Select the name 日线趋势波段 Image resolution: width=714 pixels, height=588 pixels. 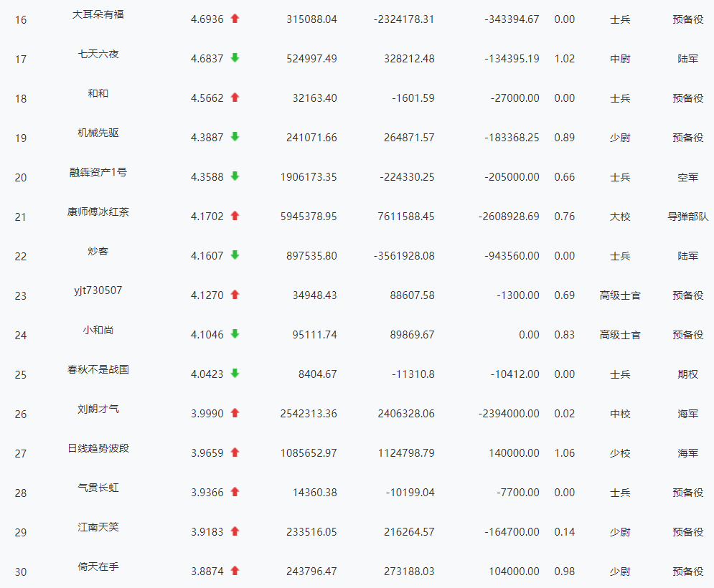tap(98, 448)
